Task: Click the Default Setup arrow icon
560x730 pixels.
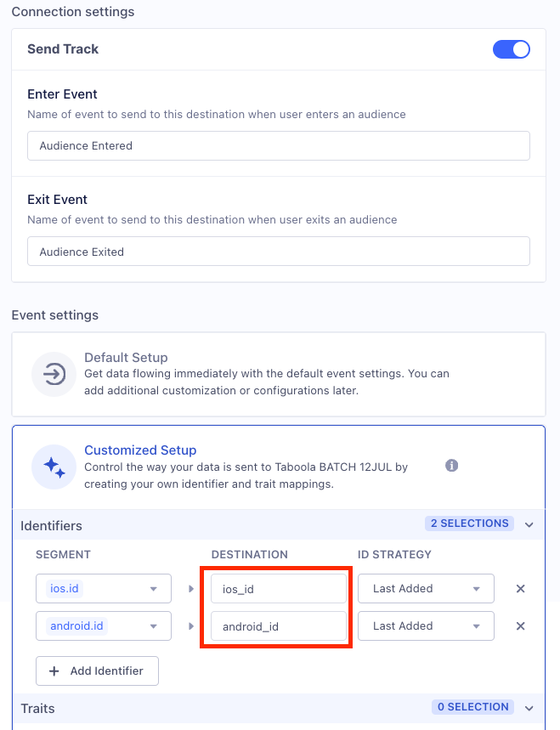Action: [54, 374]
